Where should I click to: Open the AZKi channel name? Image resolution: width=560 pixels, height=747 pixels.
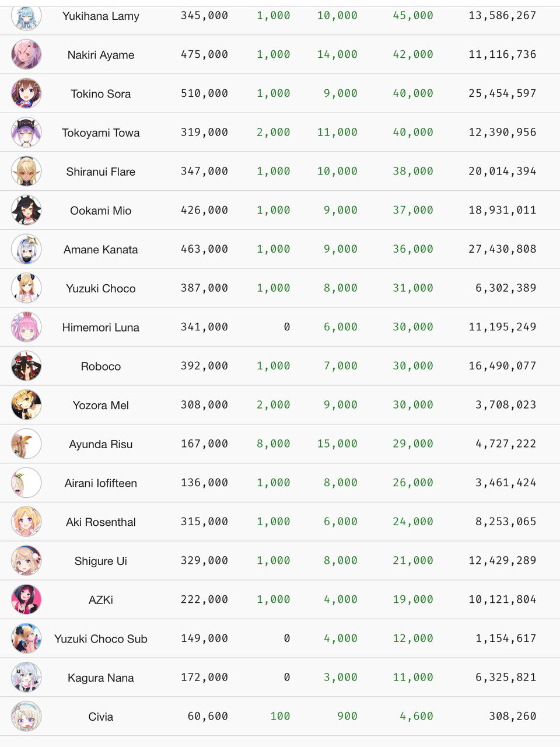tap(101, 600)
